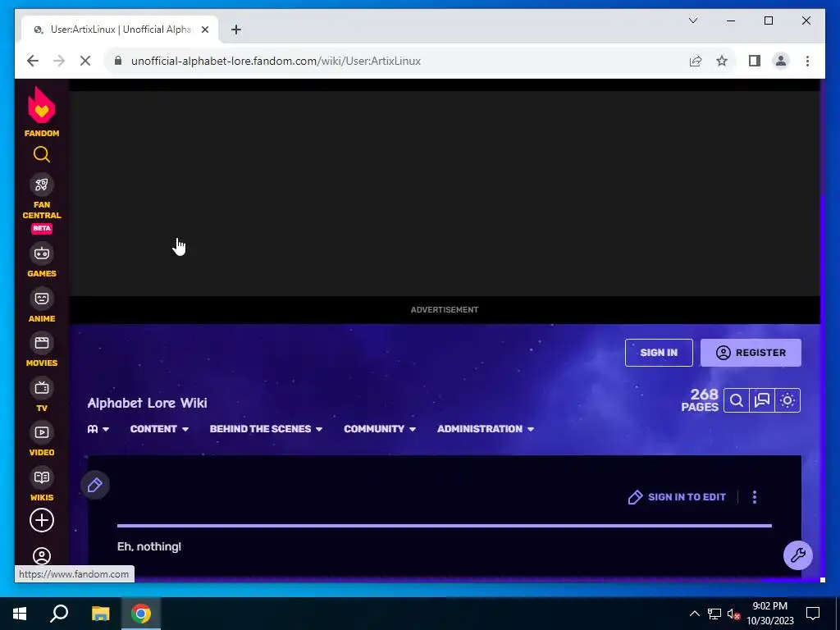Click the Sign In button
The height and width of the screenshot is (630, 840).
[659, 353]
